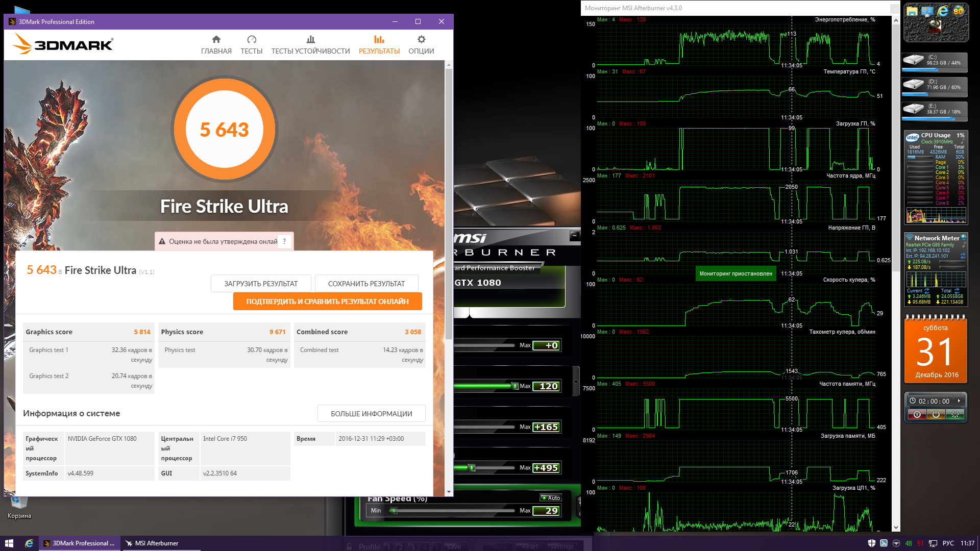Click the ТЕСТЫ gauge icon
This screenshot has width=980, height=551.
coord(251,40)
